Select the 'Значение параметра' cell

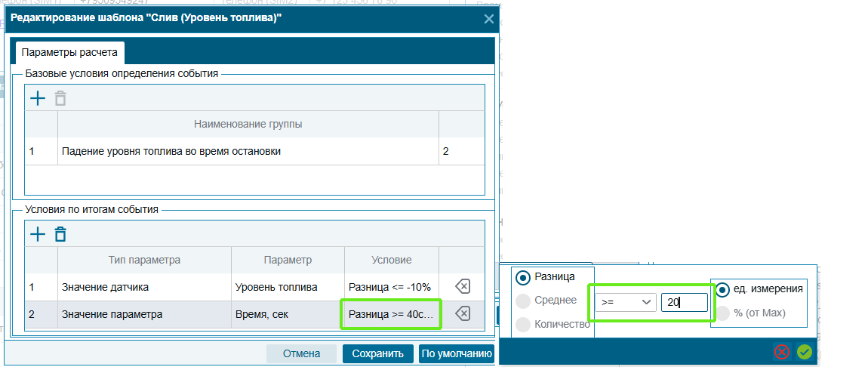point(144,314)
